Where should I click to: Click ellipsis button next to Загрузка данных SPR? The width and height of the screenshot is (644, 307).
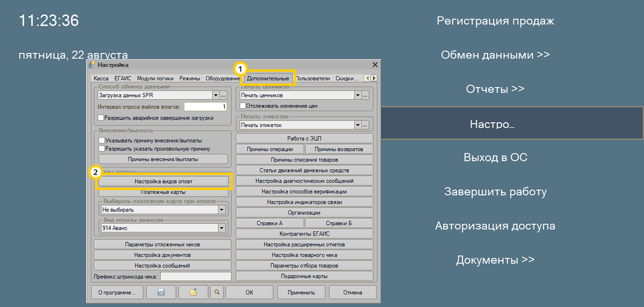click(x=223, y=95)
